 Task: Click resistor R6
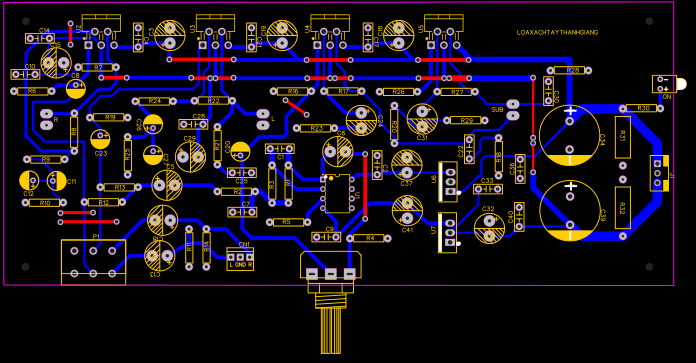pos(32,91)
